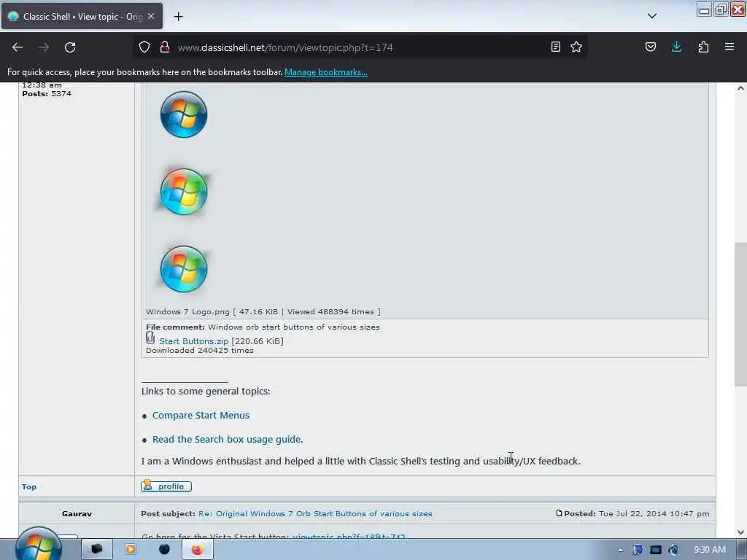Click the second Windows orb image
Screen dimensions: 747x560
[184, 192]
